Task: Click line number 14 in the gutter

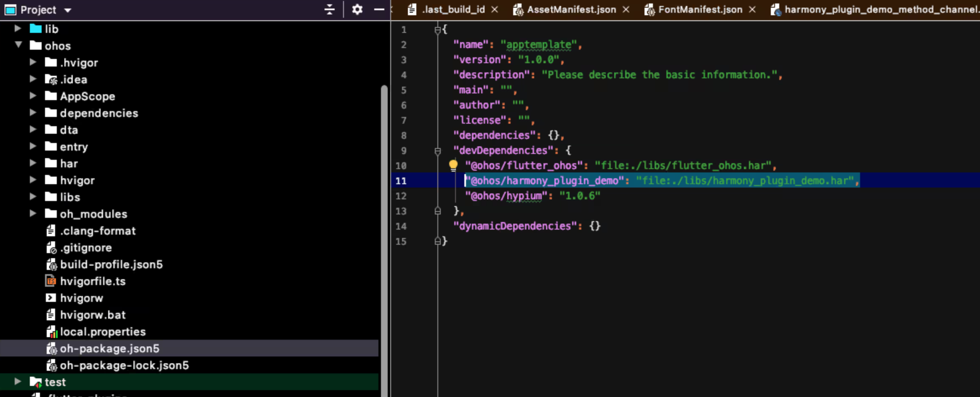Action: pos(401,226)
